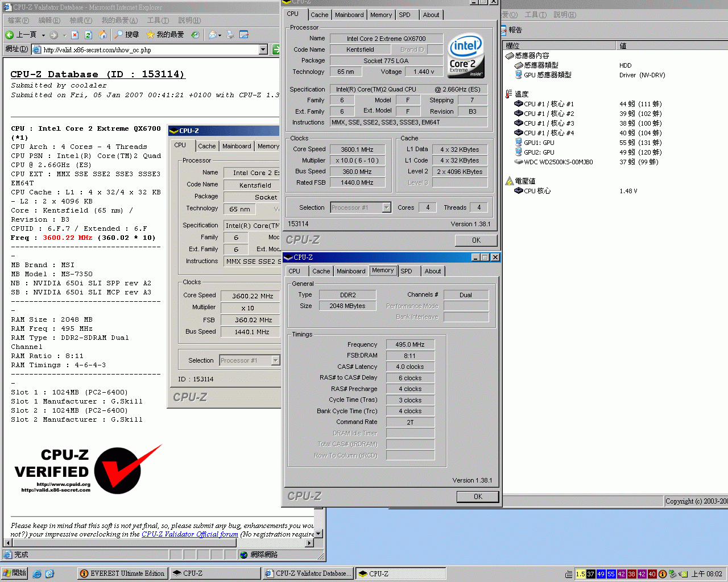Click the IE Print icon
728x582 pixels.
click(x=230, y=35)
